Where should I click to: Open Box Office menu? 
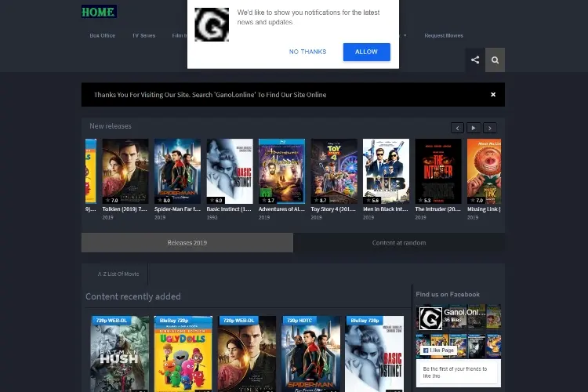tap(103, 35)
